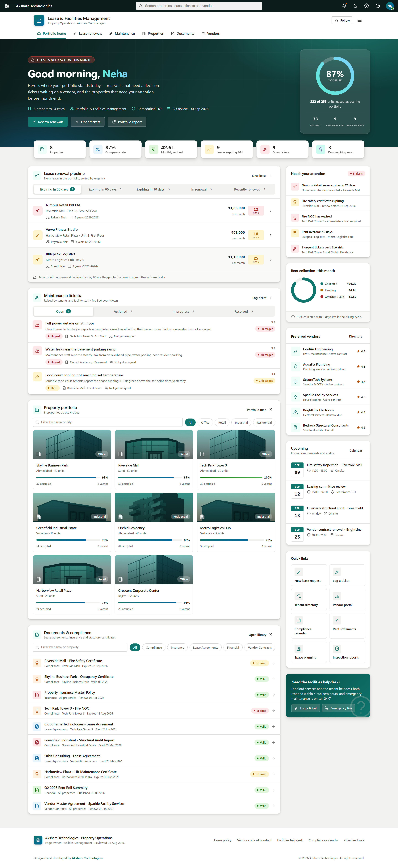Image resolution: width=398 pixels, height=868 pixels.
Task: Open settings gear in top bar
Action: click(x=366, y=6)
